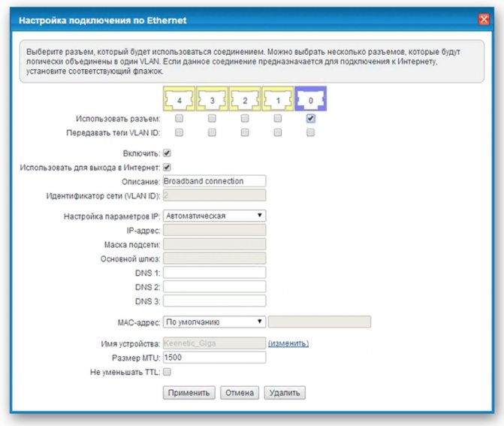Screen dimensions: 504x426
Task: Select Ethernet port 4 icon
Action: click(179, 98)
